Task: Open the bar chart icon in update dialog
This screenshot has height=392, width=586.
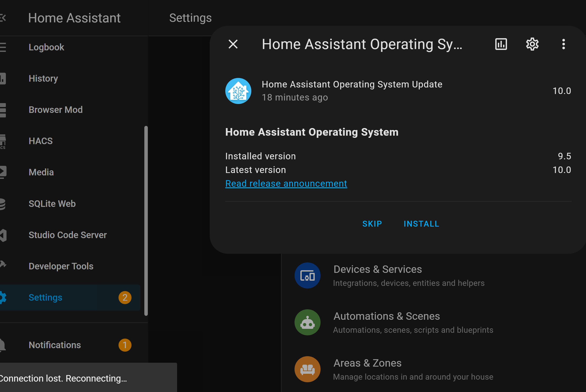Action: tap(501, 44)
